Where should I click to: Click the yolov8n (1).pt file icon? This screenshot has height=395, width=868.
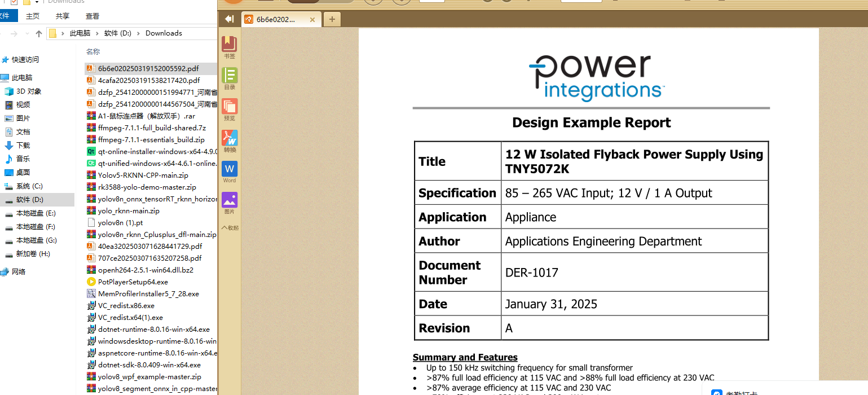point(91,223)
